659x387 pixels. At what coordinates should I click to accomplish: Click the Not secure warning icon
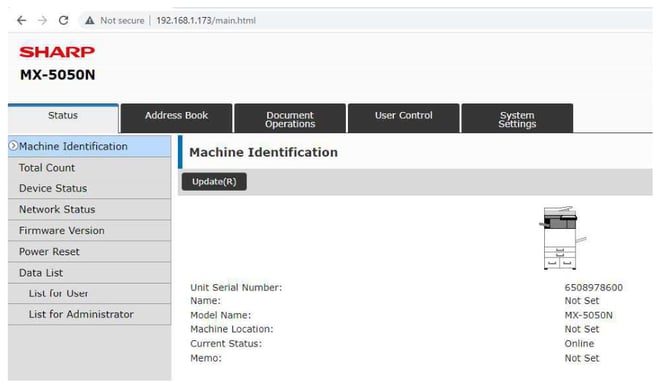tap(90, 20)
